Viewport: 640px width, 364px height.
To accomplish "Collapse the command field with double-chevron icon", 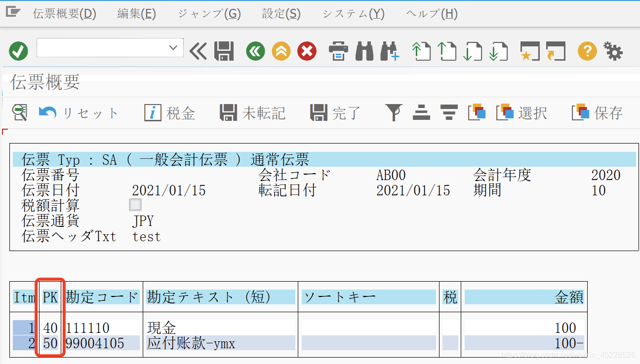I will [198, 51].
